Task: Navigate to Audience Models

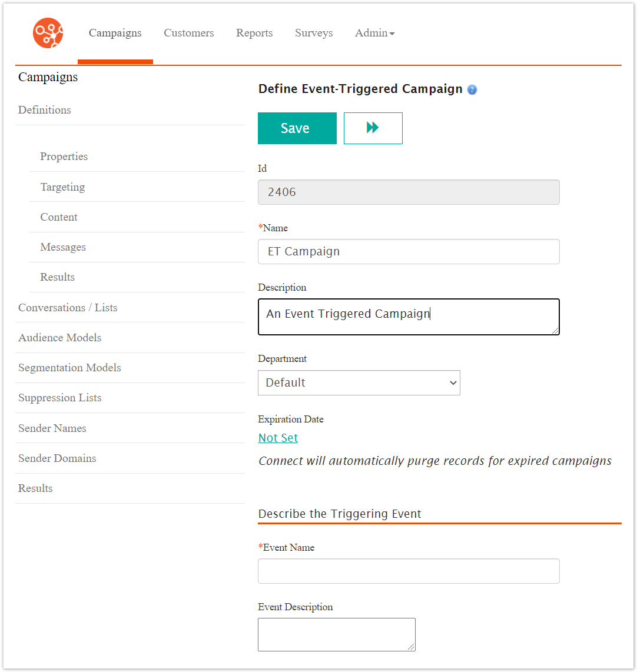Action: (59, 338)
